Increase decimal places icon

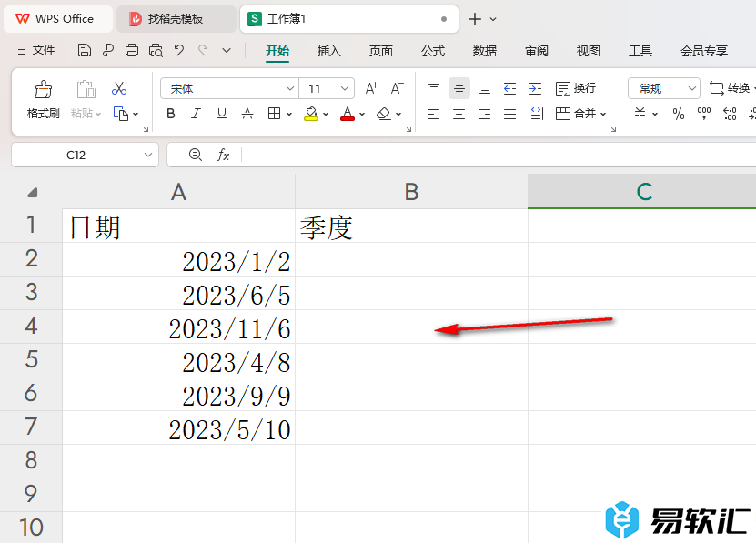coord(730,114)
